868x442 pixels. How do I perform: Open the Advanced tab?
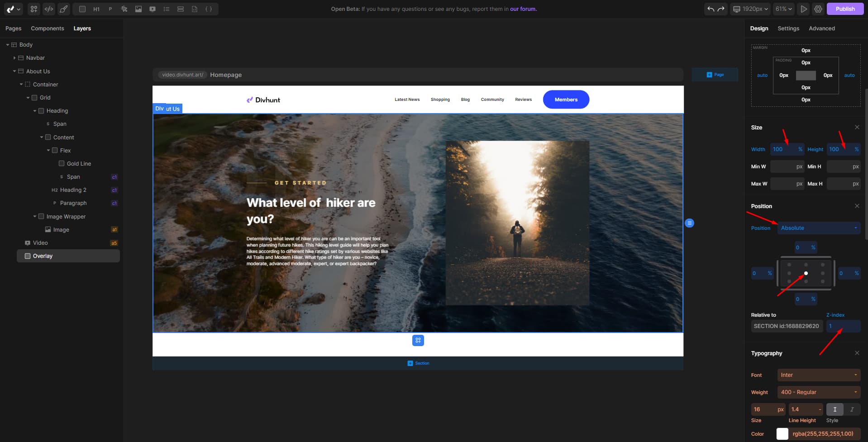(822, 29)
